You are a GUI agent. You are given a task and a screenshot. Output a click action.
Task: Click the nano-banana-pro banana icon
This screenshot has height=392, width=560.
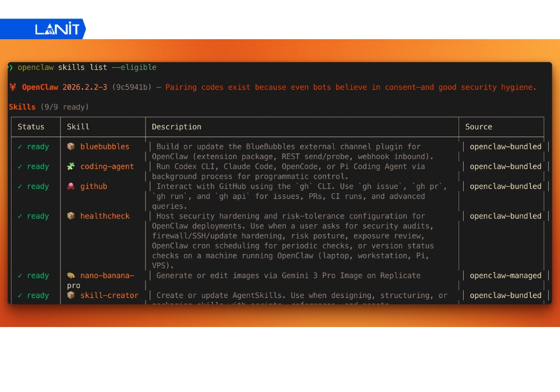(71, 276)
